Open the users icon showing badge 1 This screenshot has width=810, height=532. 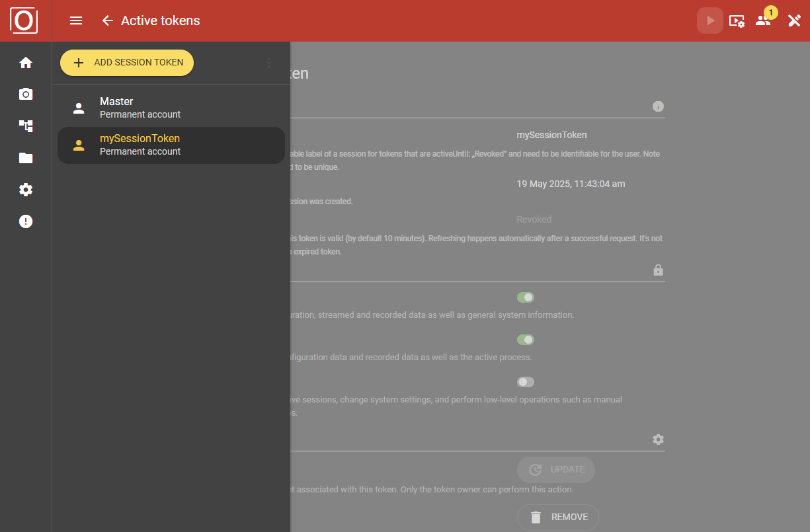[x=762, y=20]
